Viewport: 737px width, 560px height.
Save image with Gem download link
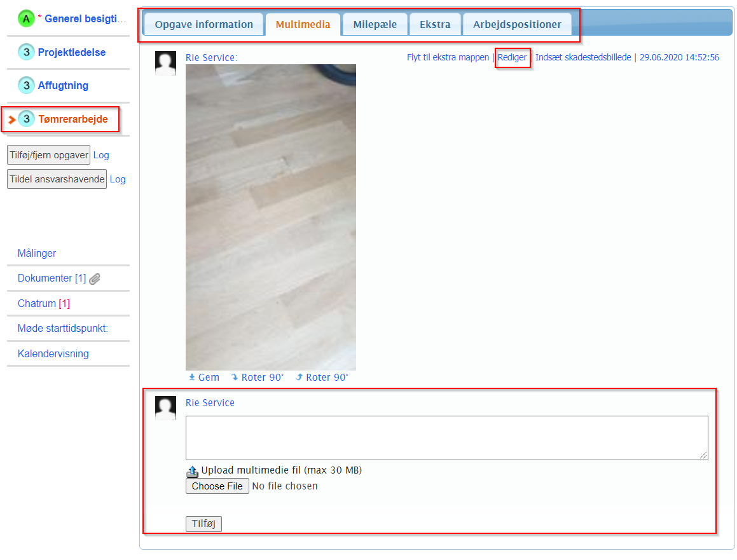pyautogui.click(x=204, y=378)
